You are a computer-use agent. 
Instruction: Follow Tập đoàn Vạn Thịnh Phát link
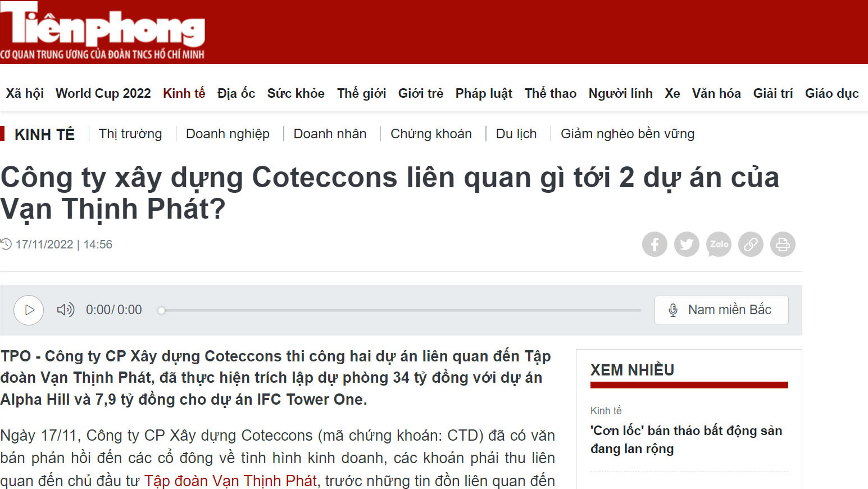230,481
